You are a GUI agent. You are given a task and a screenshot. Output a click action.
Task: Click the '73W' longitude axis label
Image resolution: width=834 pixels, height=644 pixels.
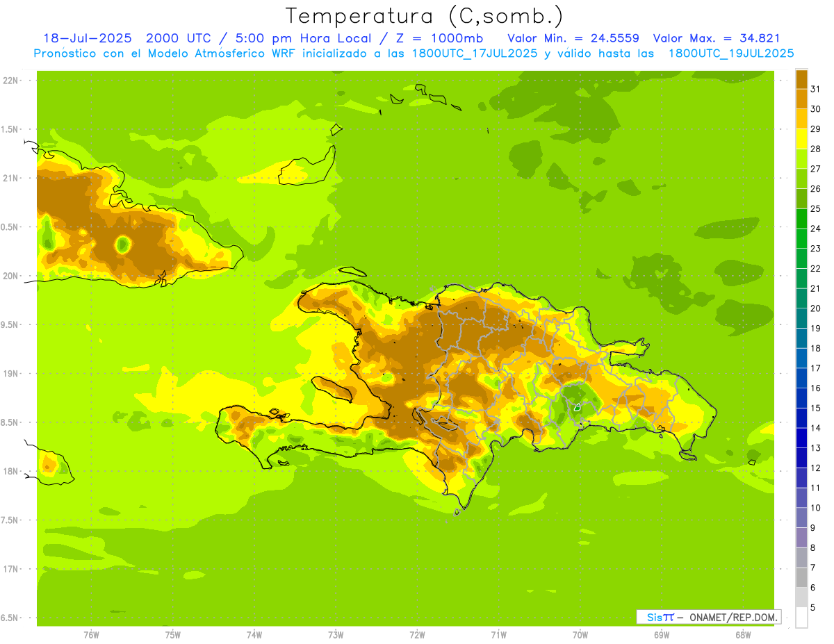pos(336,635)
